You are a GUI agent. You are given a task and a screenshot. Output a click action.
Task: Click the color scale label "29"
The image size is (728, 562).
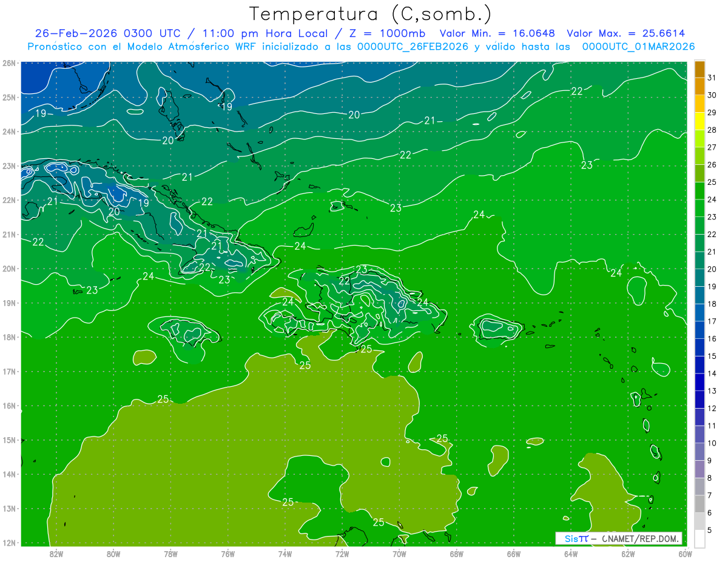click(x=712, y=113)
